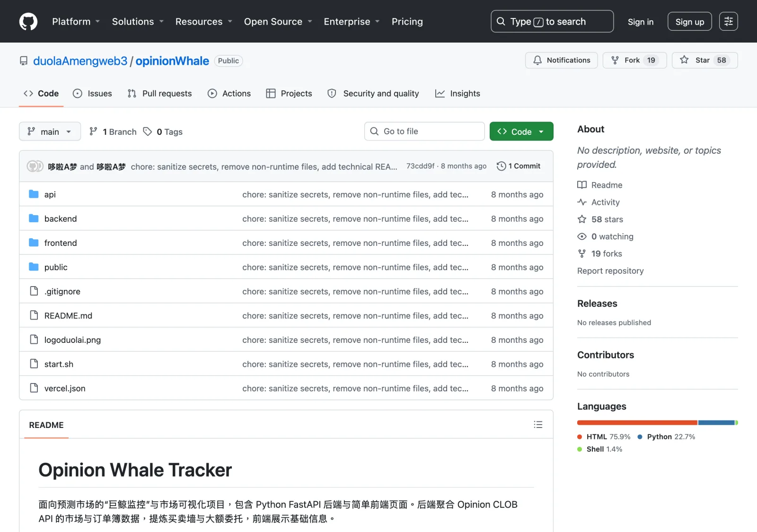This screenshot has width=757, height=532.
Task: Click the .gitignore file icon
Action: tap(34, 291)
